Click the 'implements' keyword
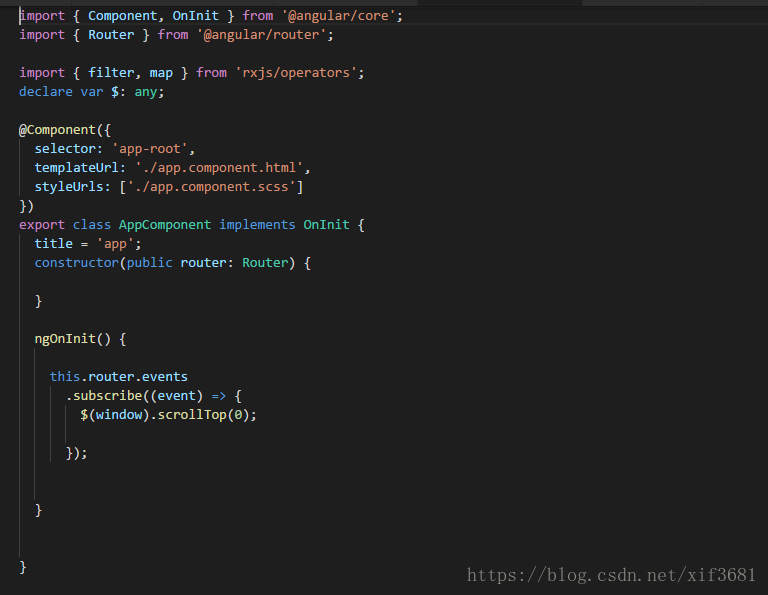768x595 pixels. click(x=257, y=225)
